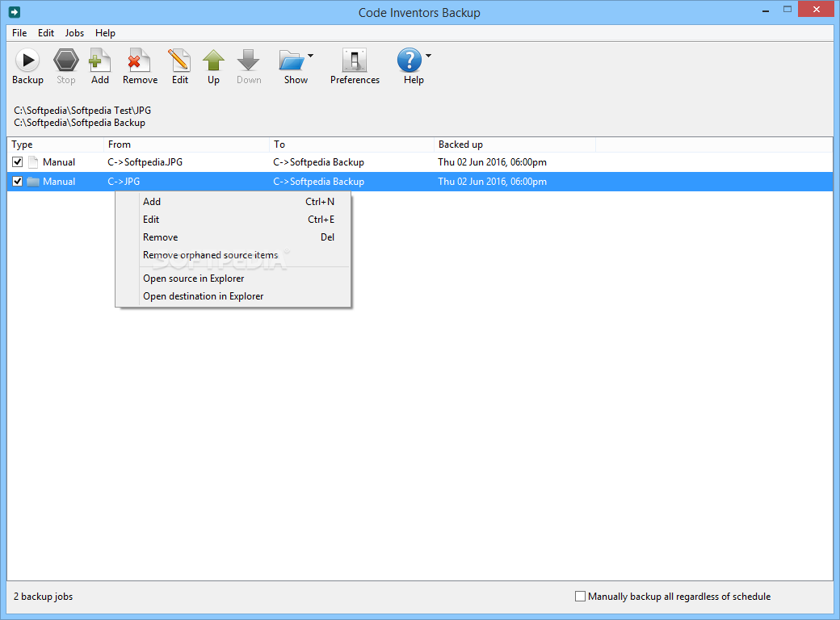The image size is (840, 620).
Task: Select Open source in Explorer
Action: tap(233, 279)
